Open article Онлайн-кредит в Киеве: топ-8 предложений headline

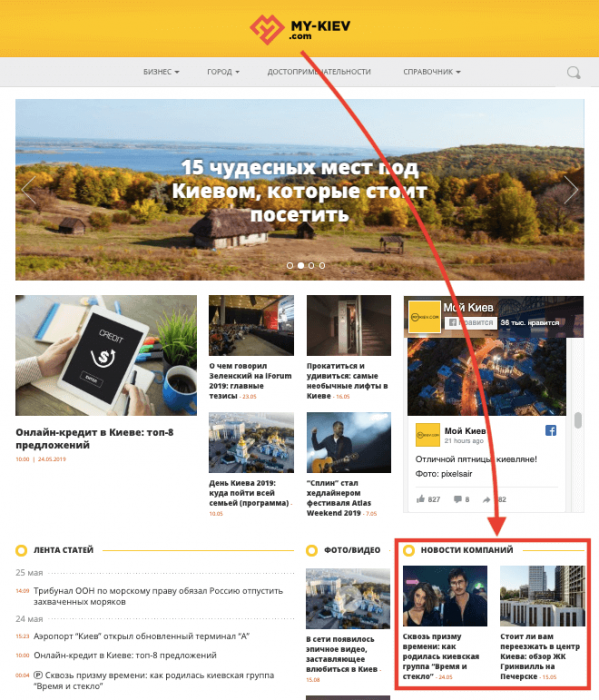coord(94,438)
